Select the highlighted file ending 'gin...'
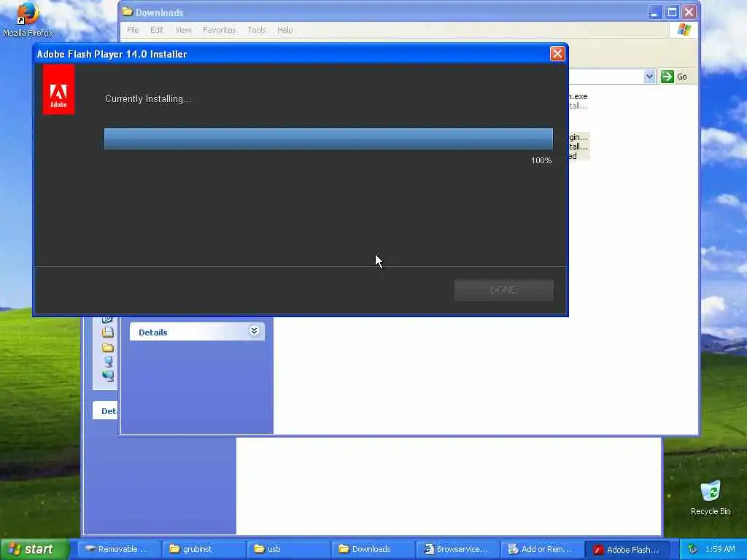The height and width of the screenshot is (560, 747). click(x=578, y=146)
